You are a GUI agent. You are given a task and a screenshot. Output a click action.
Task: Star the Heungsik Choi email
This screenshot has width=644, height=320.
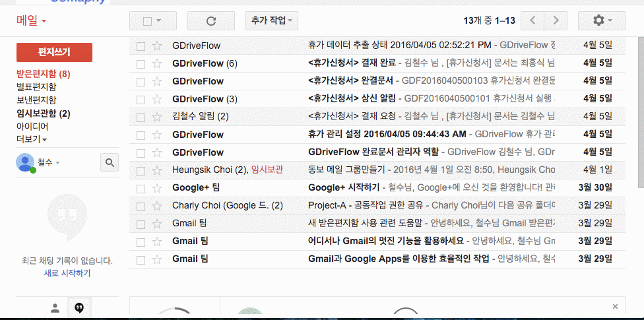click(x=156, y=170)
